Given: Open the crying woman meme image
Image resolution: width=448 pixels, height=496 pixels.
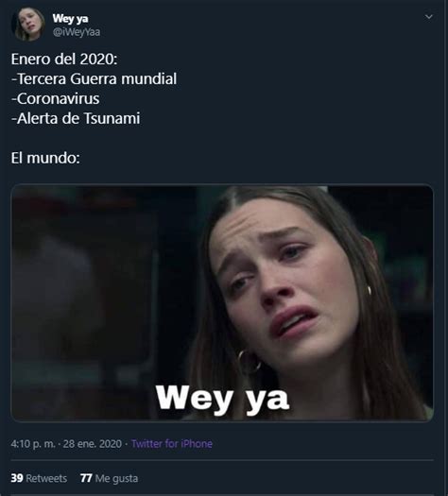Looking at the screenshot, I should pos(222,302).
